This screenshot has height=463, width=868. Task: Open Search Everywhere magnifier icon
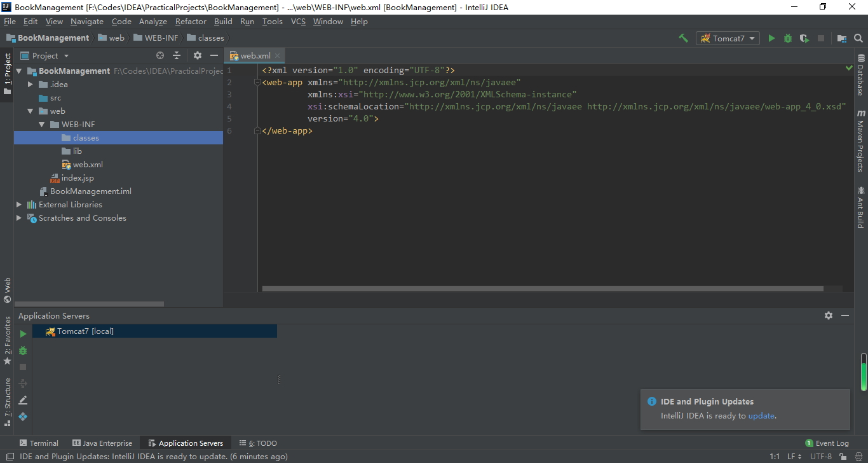click(x=858, y=38)
